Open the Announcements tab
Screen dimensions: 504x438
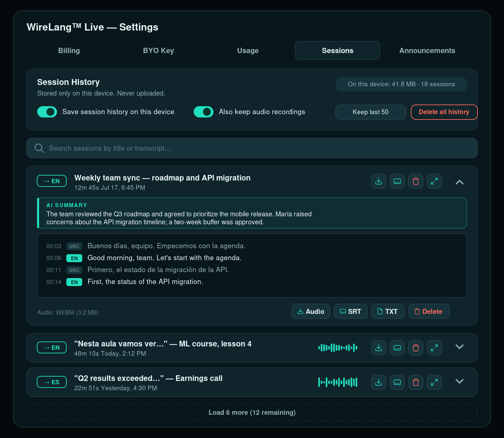427,50
